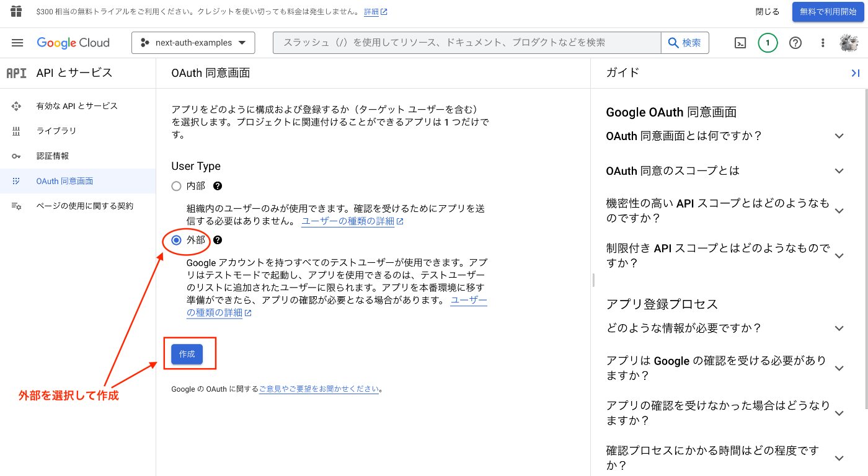This screenshot has width=868, height=476.
Task: Click the OAuth 同意画面 sidebar icon
Action: pyautogui.click(x=17, y=181)
